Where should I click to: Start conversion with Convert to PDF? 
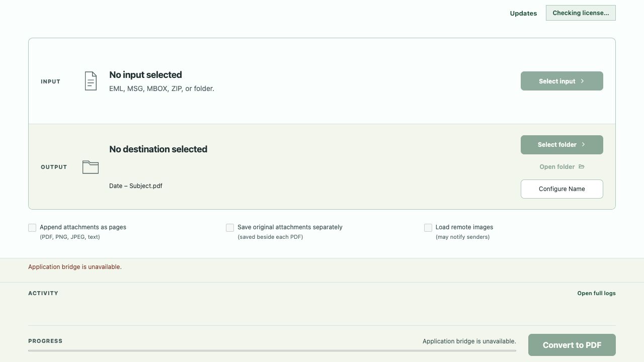pos(572,345)
